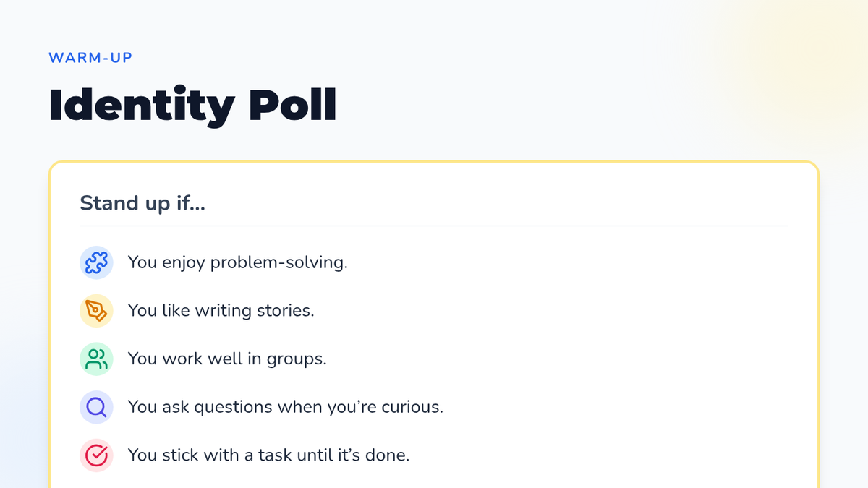Screen dimensions: 868x488
Task: Select 'You ask questions when you're curious.'
Action: (x=285, y=408)
